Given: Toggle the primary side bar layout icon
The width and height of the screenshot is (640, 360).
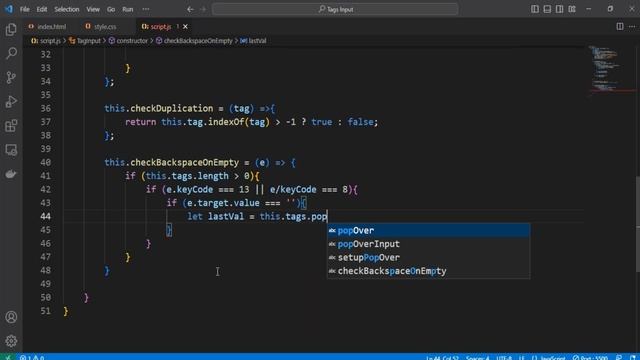Looking at the screenshot, I should 535,9.
